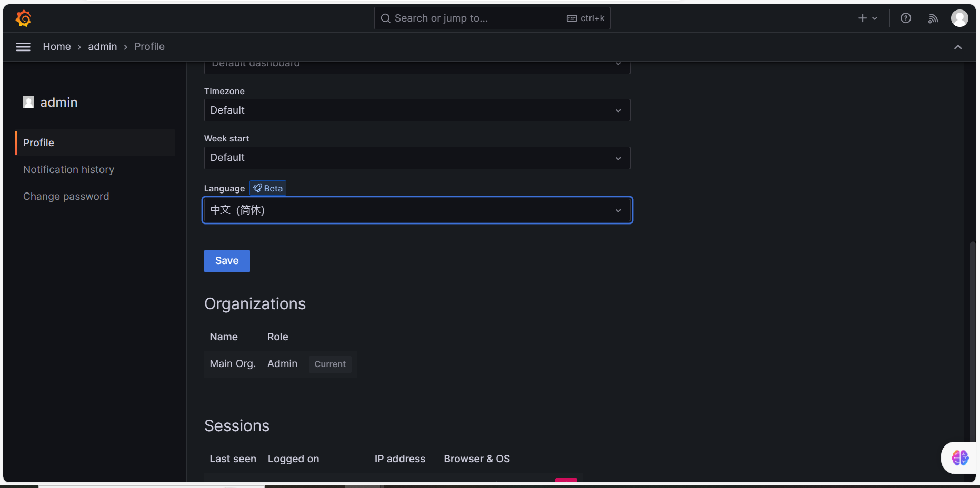Open the user avatar menu
This screenshot has width=980, height=488.
click(x=959, y=18)
